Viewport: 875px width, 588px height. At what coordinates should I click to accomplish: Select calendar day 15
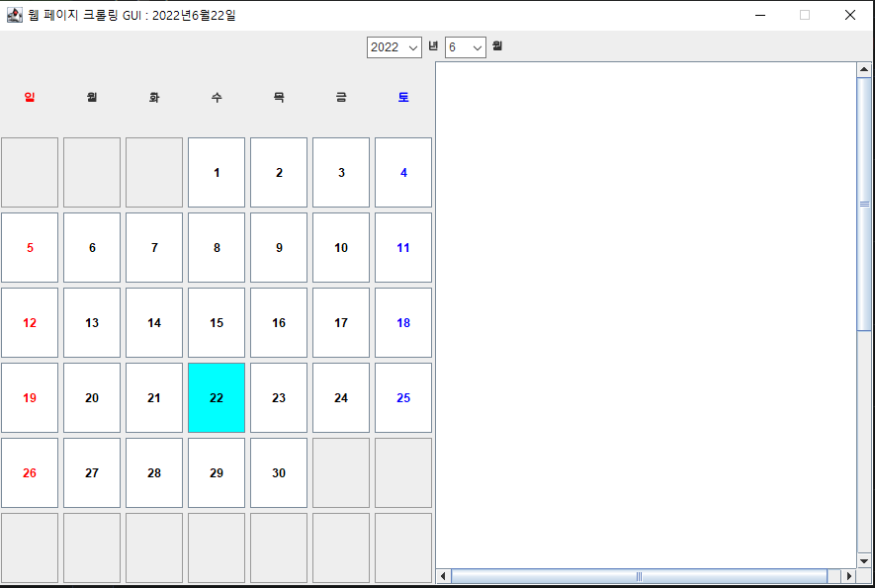(217, 322)
